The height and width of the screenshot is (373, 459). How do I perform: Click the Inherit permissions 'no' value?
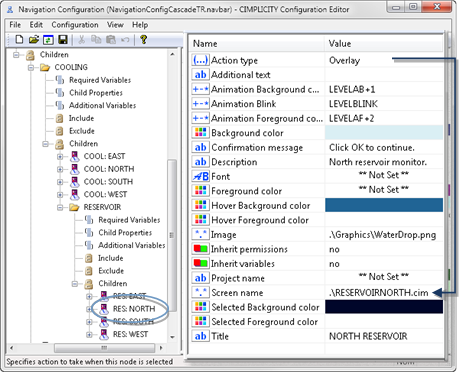(334, 249)
